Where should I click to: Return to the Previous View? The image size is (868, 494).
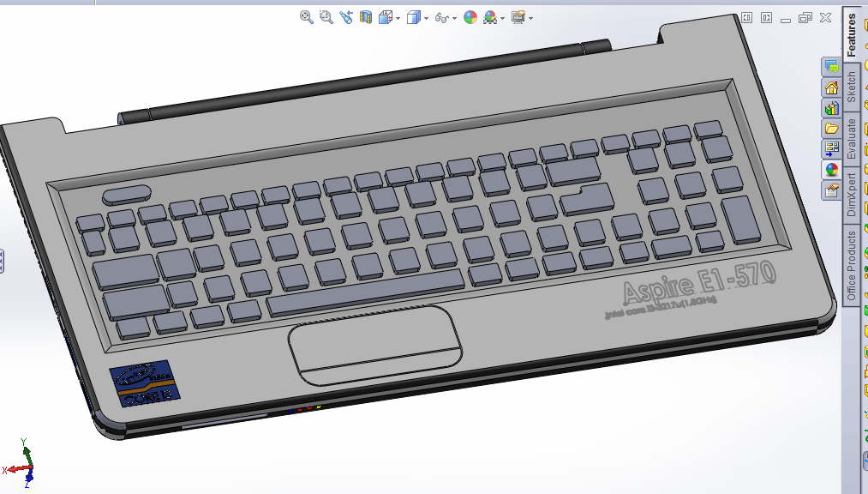coord(346,17)
